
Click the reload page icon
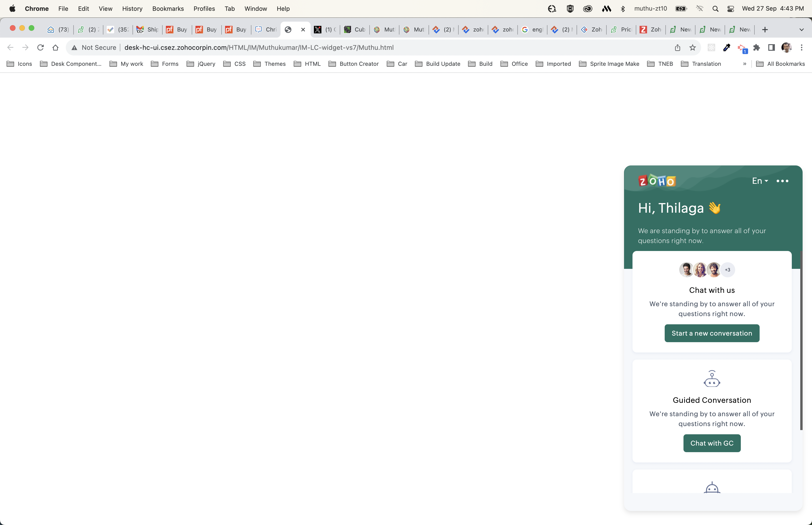(41, 47)
